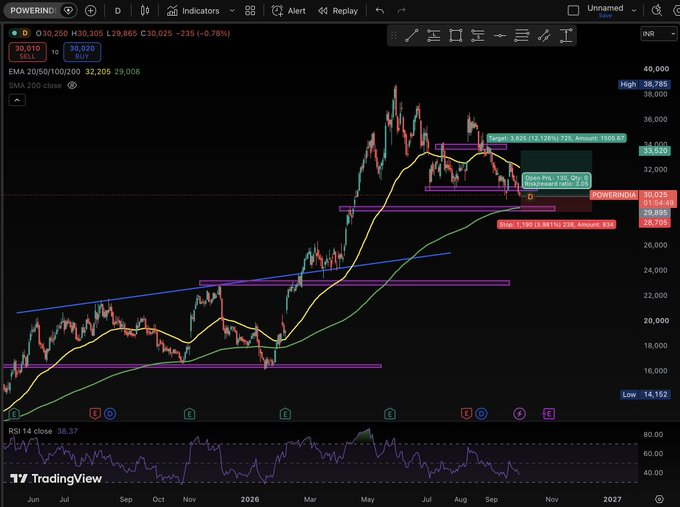Collapse the indicator legend chevron
The image size is (680, 507).
point(17,100)
